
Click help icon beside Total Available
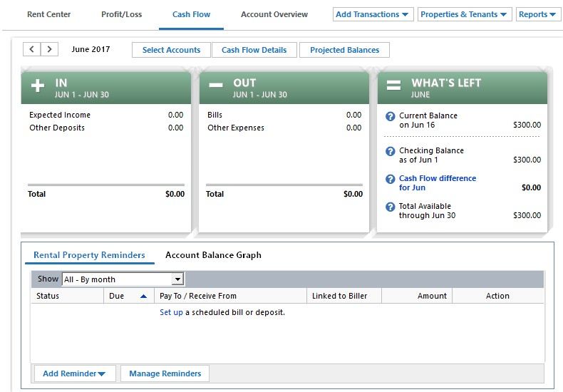point(390,207)
